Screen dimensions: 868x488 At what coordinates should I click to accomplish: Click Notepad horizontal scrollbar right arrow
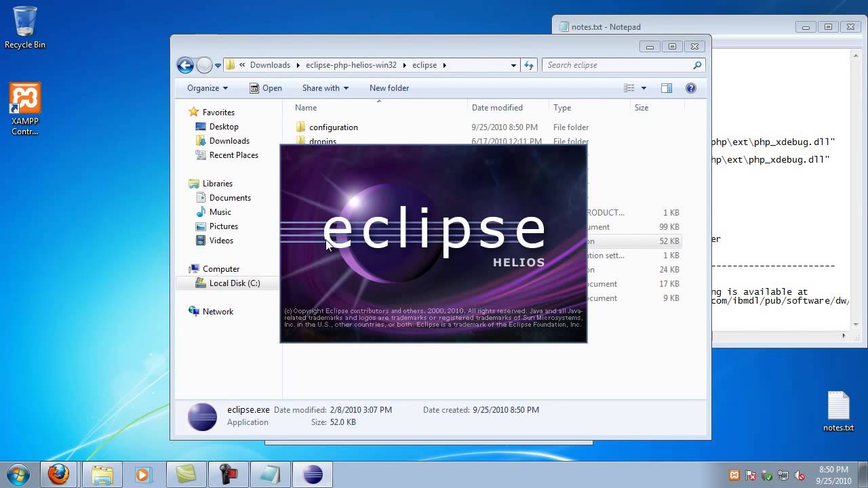(844, 335)
